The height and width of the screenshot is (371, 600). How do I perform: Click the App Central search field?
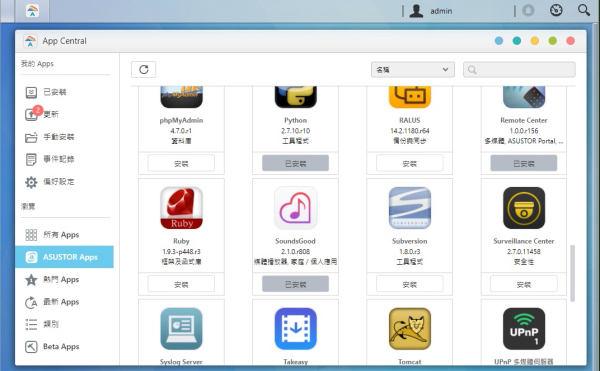point(519,70)
